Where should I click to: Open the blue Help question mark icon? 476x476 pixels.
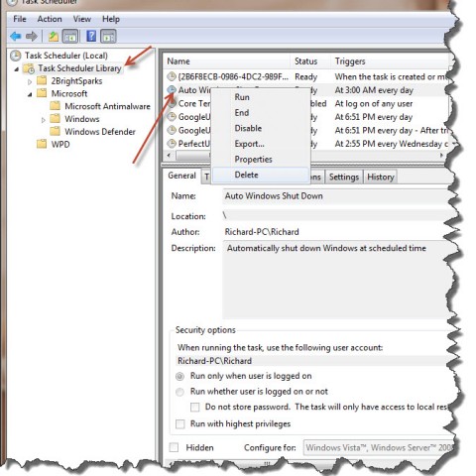[x=91, y=36]
